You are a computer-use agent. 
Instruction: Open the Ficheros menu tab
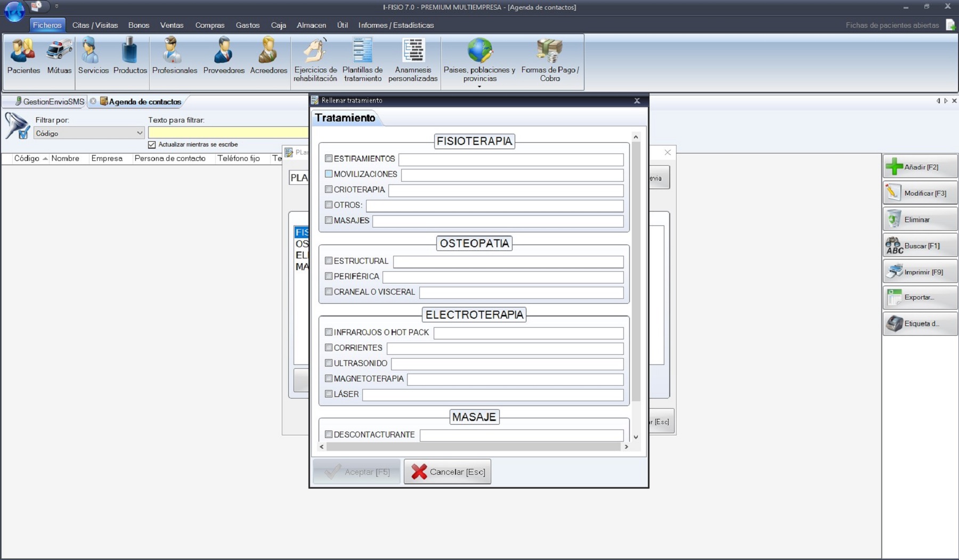pos(47,25)
